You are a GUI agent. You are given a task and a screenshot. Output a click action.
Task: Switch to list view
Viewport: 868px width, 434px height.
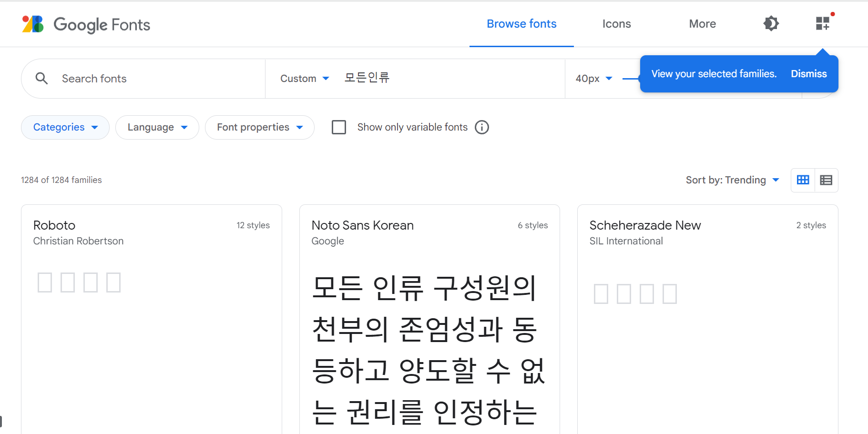tap(826, 180)
